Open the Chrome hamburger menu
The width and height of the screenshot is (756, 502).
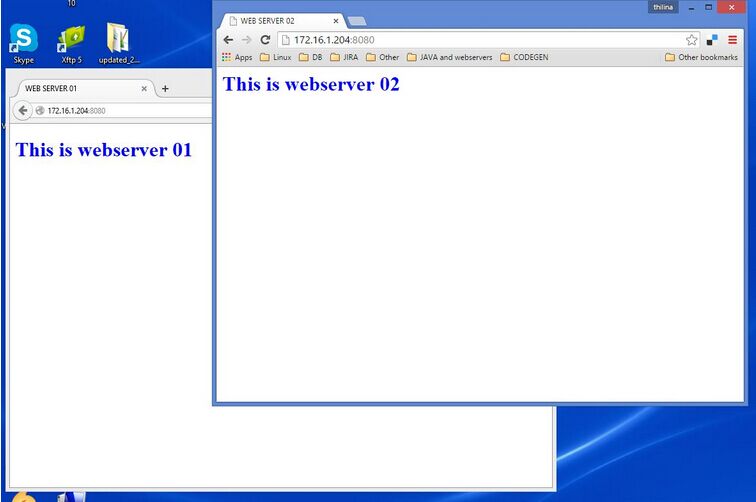click(732, 40)
